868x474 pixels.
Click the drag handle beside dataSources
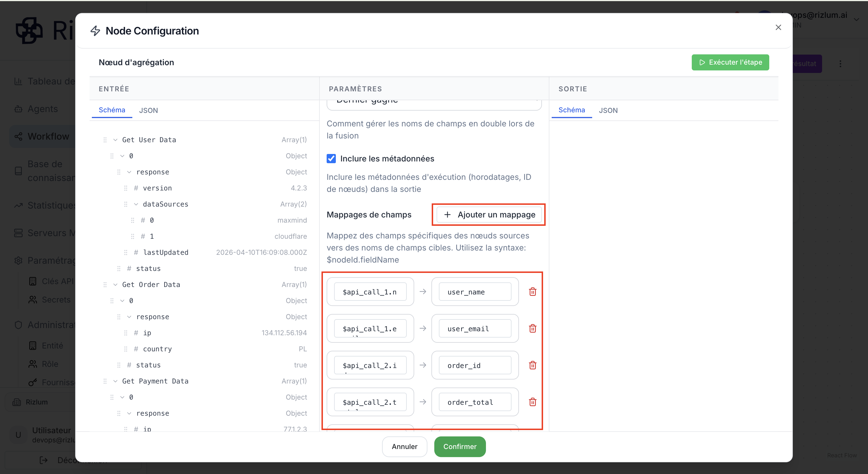tap(125, 204)
